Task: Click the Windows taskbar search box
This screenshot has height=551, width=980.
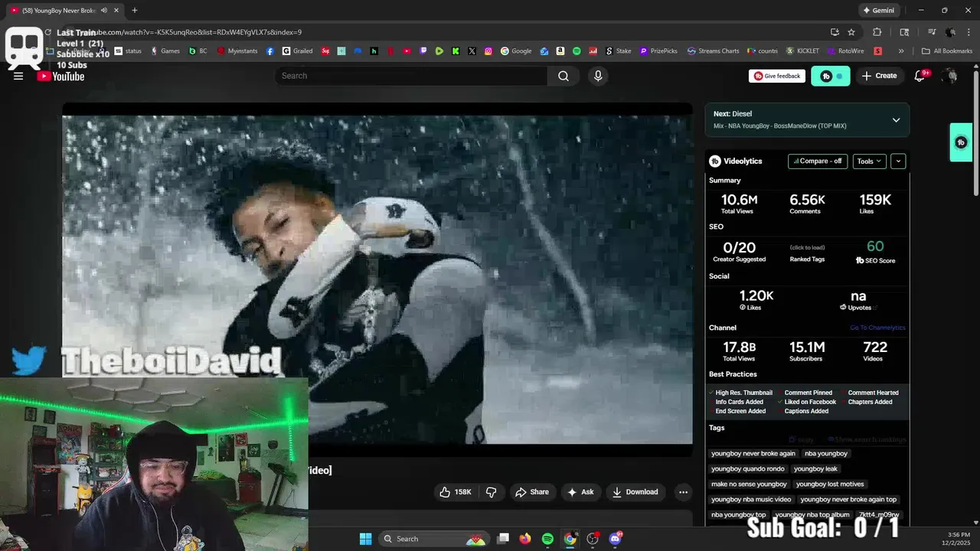Action: point(434,539)
